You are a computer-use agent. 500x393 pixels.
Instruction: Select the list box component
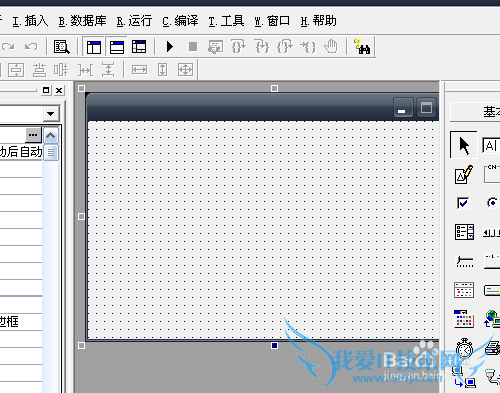pyautogui.click(x=464, y=232)
